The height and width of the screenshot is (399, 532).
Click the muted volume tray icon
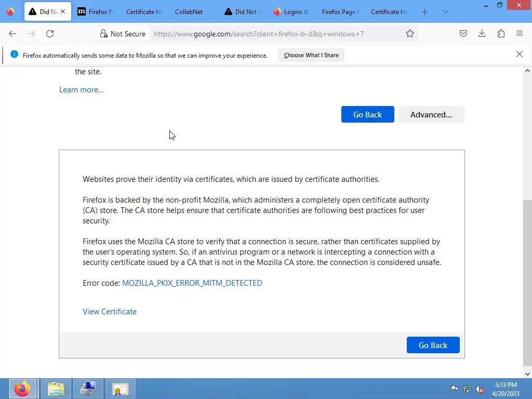click(x=480, y=389)
